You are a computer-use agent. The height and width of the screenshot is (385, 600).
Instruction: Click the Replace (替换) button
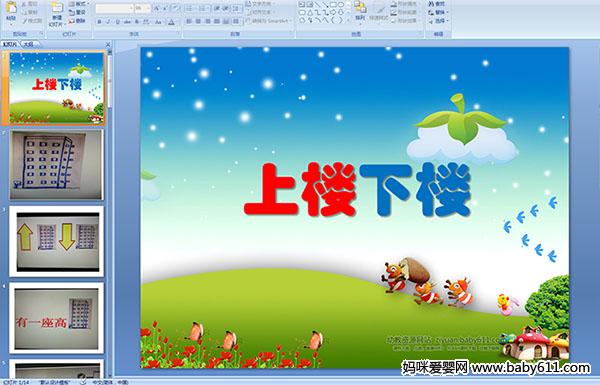[438, 12]
